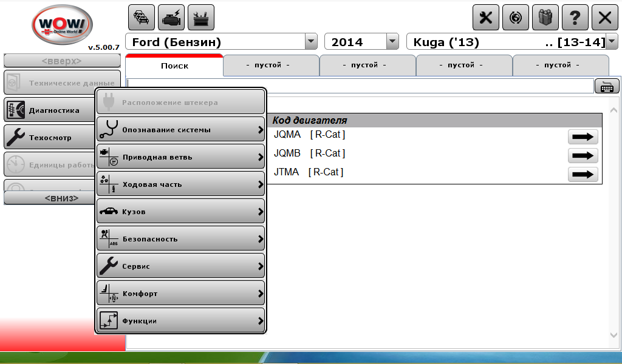The image size is (622, 364).
Task: Click the powertrain icon next to Приводная ветвь
Action: 109,157
